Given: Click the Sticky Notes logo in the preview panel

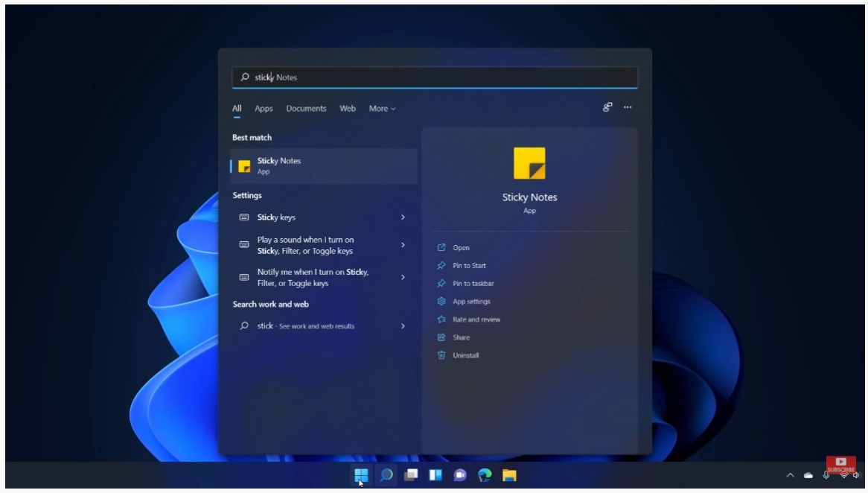Looking at the screenshot, I should 530,163.
